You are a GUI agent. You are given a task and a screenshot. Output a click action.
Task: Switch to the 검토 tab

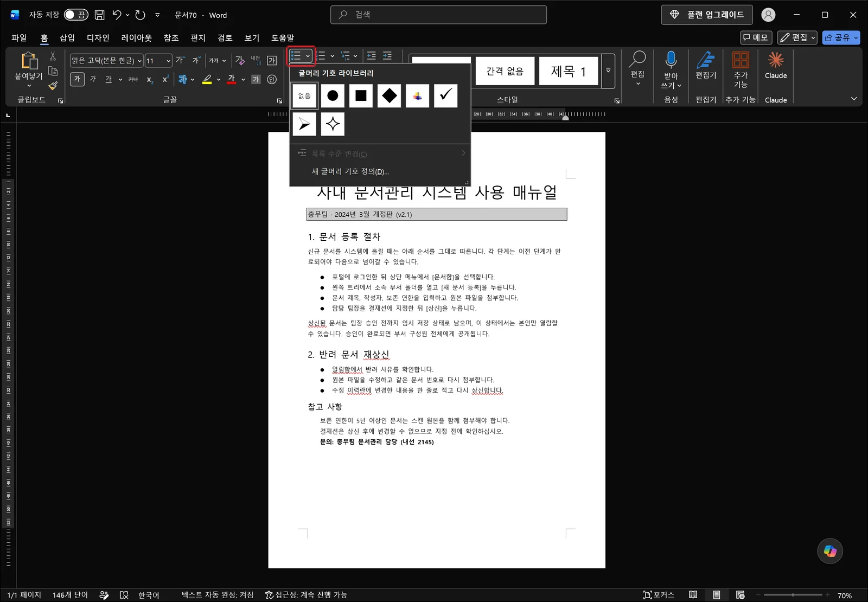pos(225,37)
